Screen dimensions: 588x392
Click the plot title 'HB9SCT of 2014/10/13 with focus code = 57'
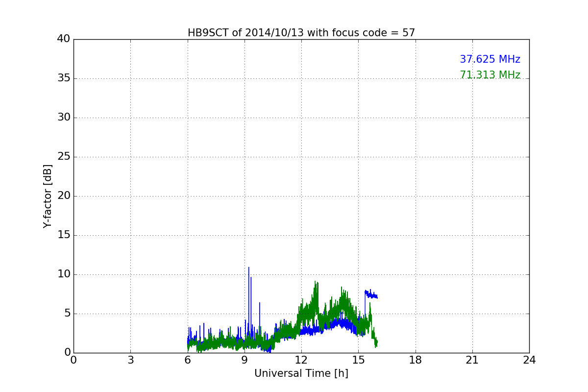(x=301, y=33)
